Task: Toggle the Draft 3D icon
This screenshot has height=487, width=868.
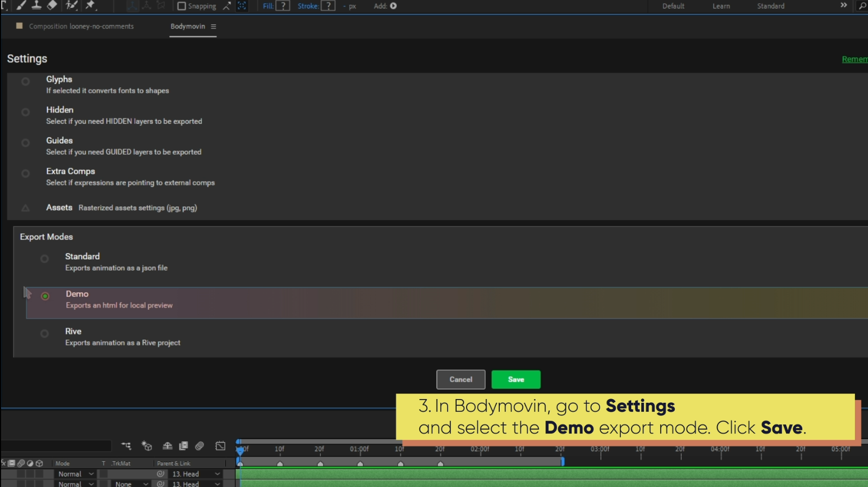Action: (x=147, y=446)
